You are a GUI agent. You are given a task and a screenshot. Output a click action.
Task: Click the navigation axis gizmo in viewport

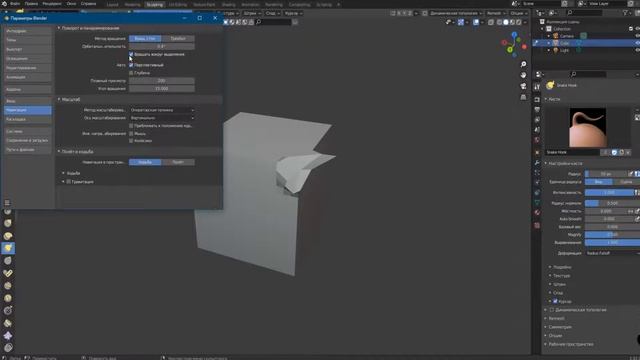click(514, 44)
